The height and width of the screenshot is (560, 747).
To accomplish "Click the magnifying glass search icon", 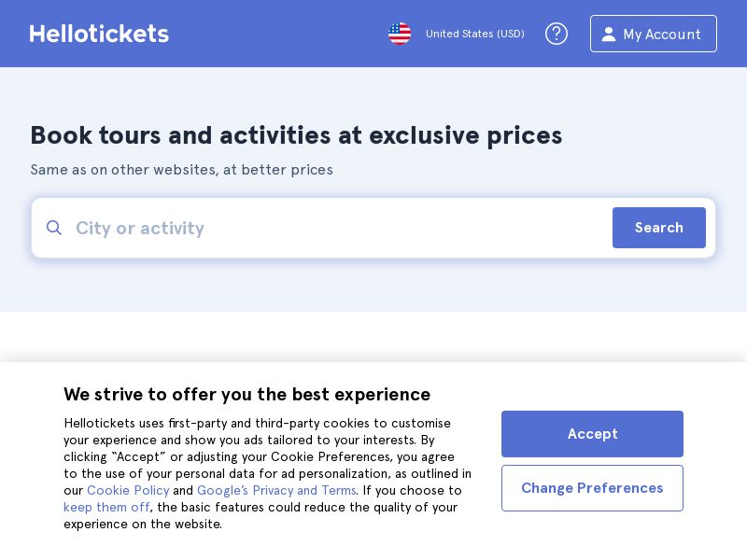I will [54, 228].
